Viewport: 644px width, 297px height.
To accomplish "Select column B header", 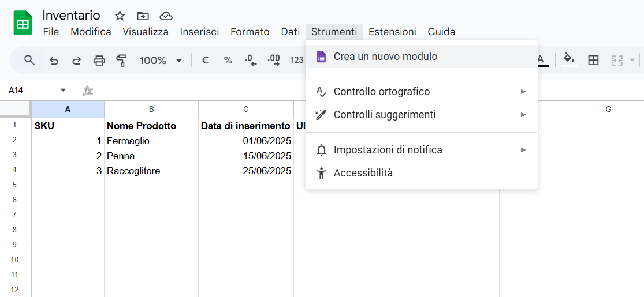I will point(151,109).
